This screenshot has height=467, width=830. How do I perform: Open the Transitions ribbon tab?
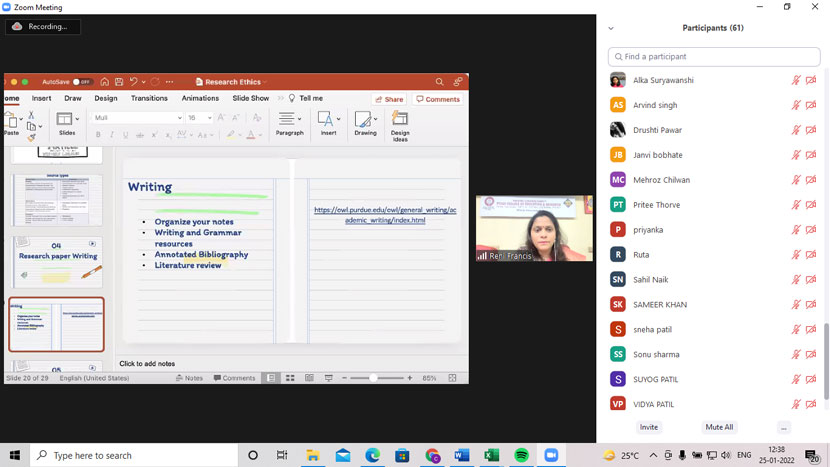[149, 98]
